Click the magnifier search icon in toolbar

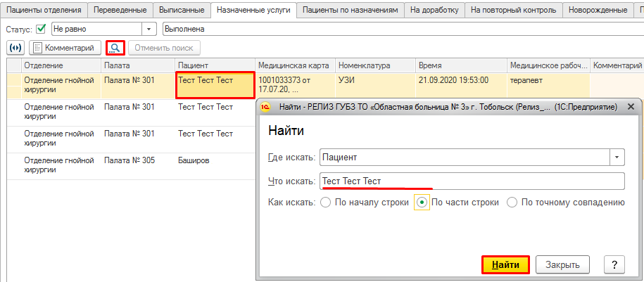point(115,48)
